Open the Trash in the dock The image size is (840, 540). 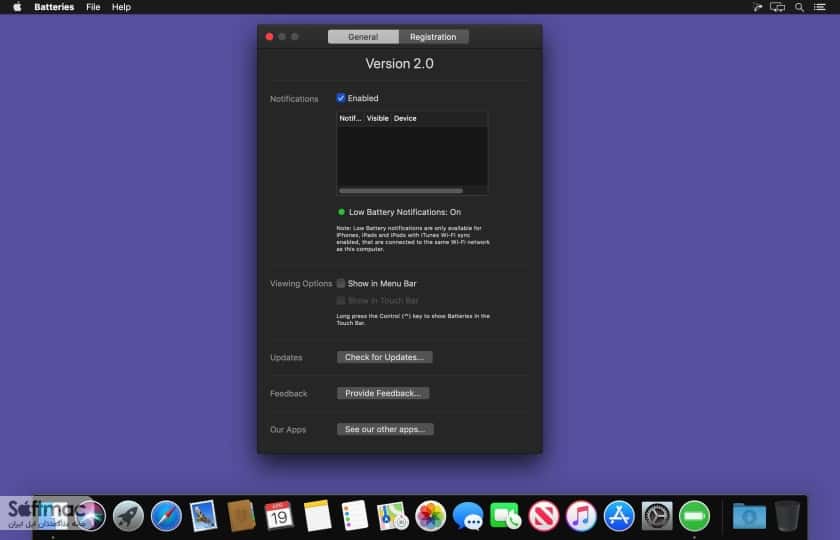(x=786, y=516)
